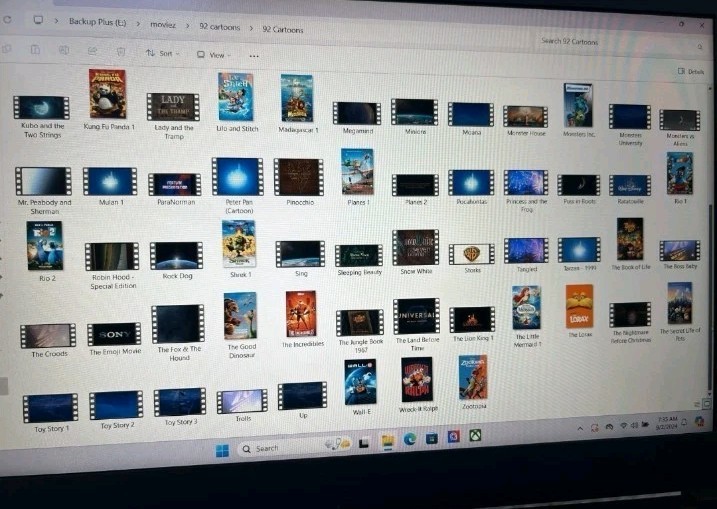Select Wreck-It Ralph poster file
717x509 pixels.
pos(417,380)
